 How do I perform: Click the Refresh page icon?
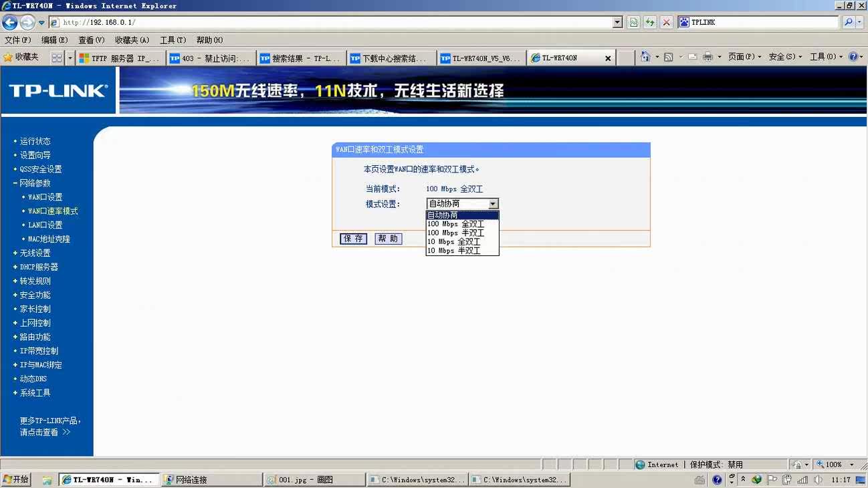tap(650, 22)
